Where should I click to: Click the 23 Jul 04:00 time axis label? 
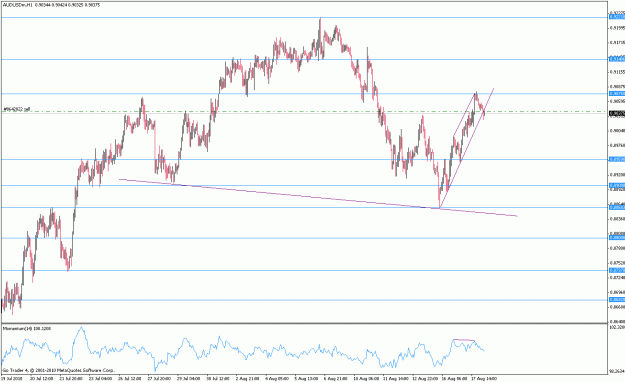(x=100, y=378)
